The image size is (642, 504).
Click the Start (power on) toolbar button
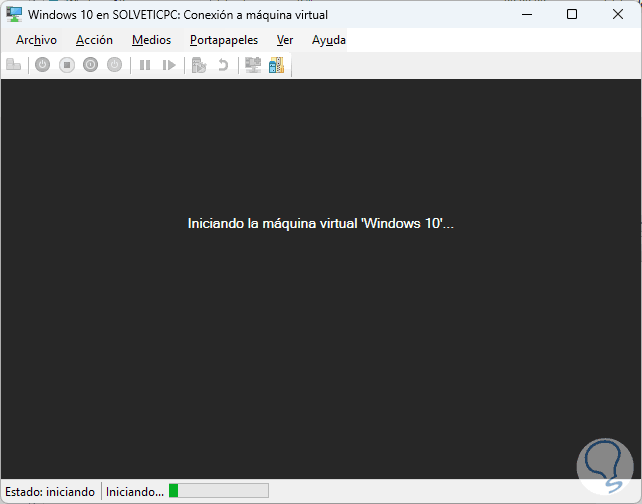click(43, 65)
